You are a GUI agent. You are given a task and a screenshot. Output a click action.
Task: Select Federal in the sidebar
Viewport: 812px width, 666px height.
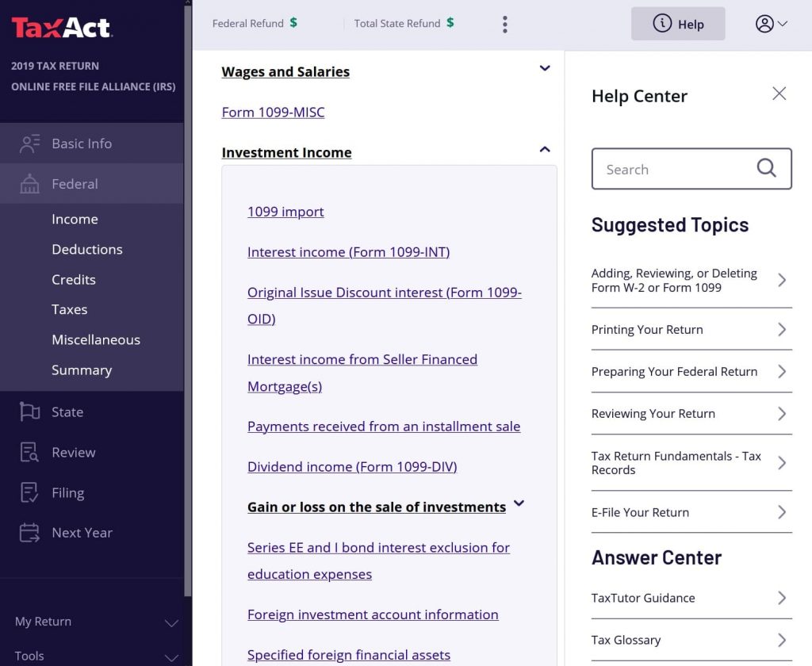[92, 184]
